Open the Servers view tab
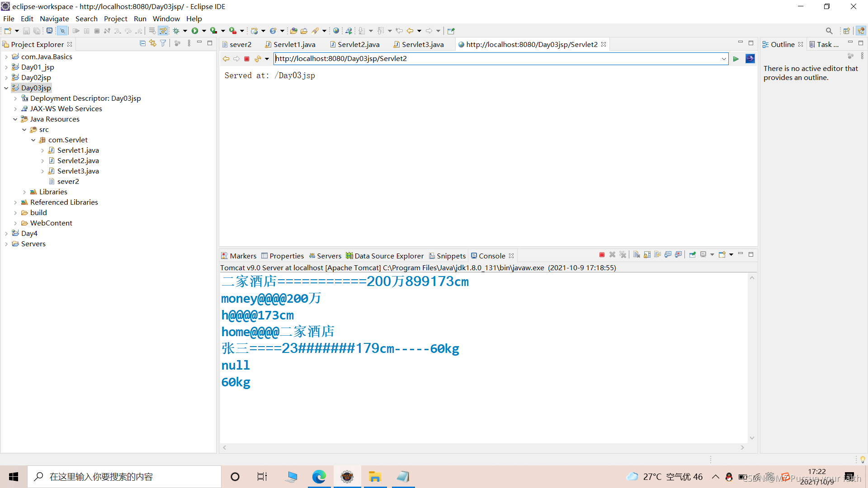Screen dimensions: 868x488 329,256
